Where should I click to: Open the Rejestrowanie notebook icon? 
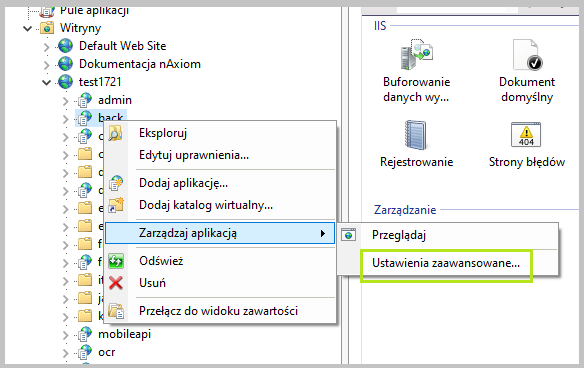(x=415, y=135)
